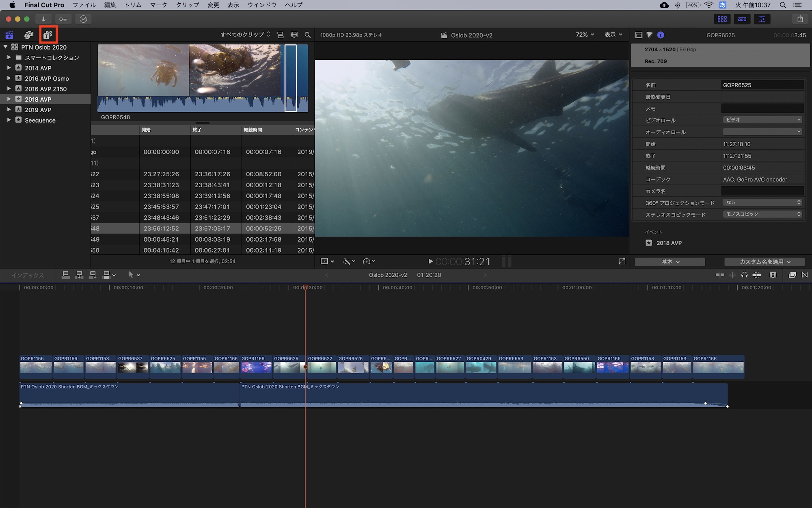Open the Keyword Editor key icon
This screenshot has width=812, height=508.
(63, 19)
